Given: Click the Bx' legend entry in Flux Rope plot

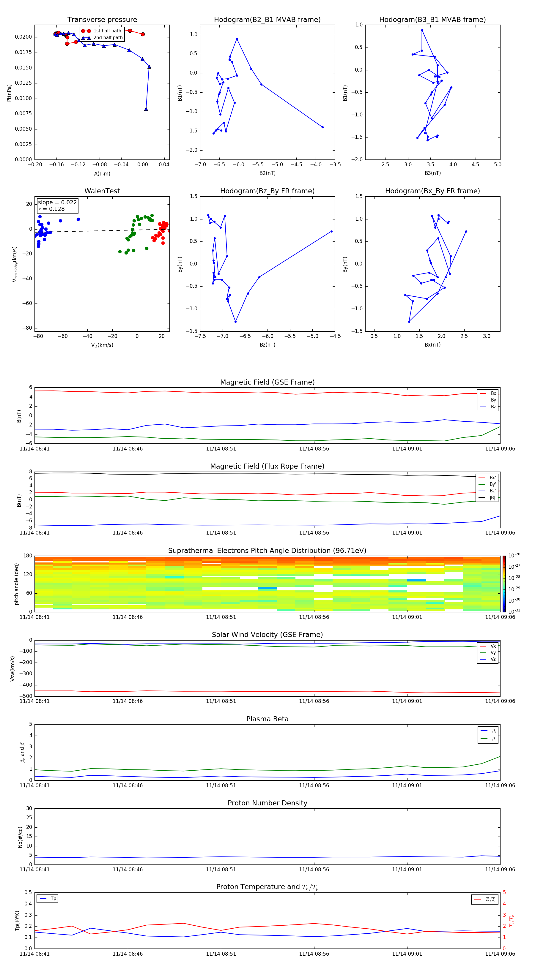Looking at the screenshot, I should 487,478.
